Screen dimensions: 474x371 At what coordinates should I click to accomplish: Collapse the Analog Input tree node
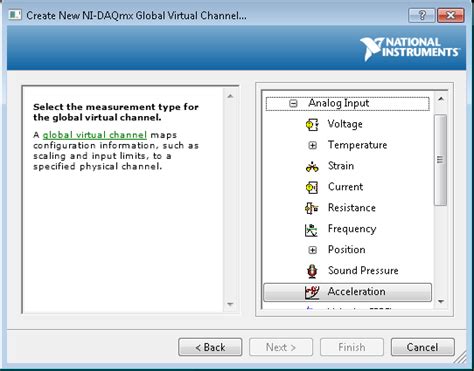[293, 103]
